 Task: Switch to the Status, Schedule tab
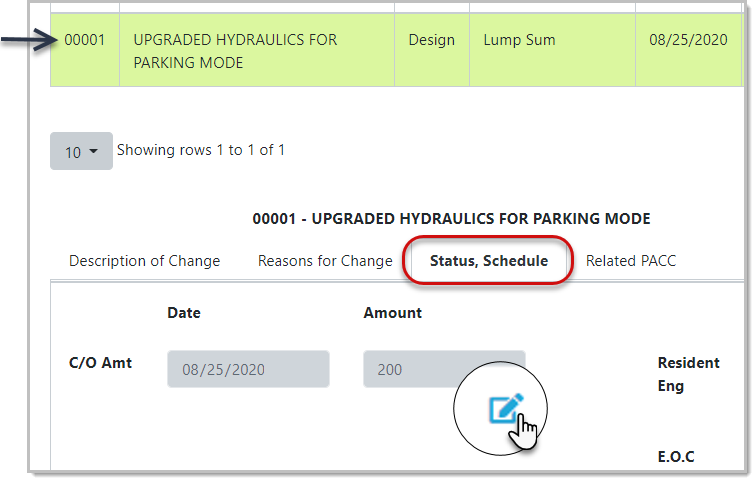click(488, 261)
